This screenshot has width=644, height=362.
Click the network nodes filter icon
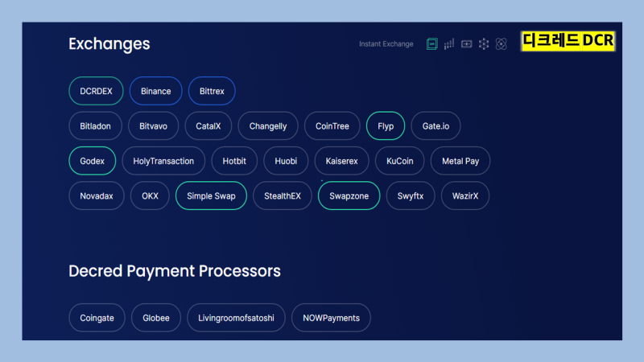click(484, 44)
